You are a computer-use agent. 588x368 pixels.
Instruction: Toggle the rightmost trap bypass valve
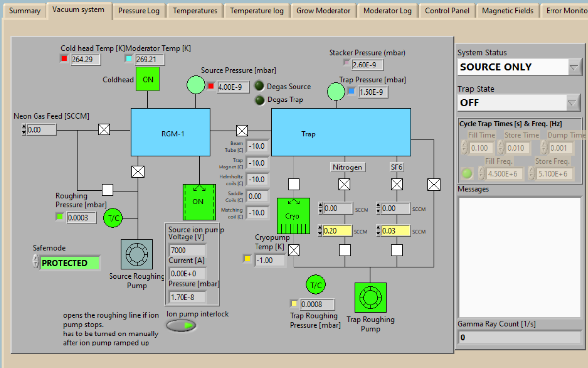(434, 184)
